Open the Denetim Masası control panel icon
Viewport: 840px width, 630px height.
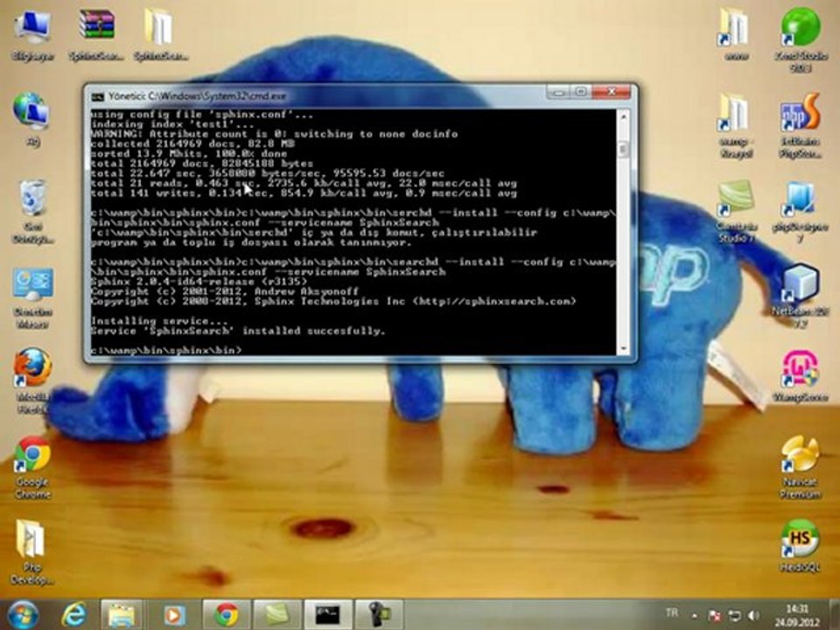click(32, 298)
